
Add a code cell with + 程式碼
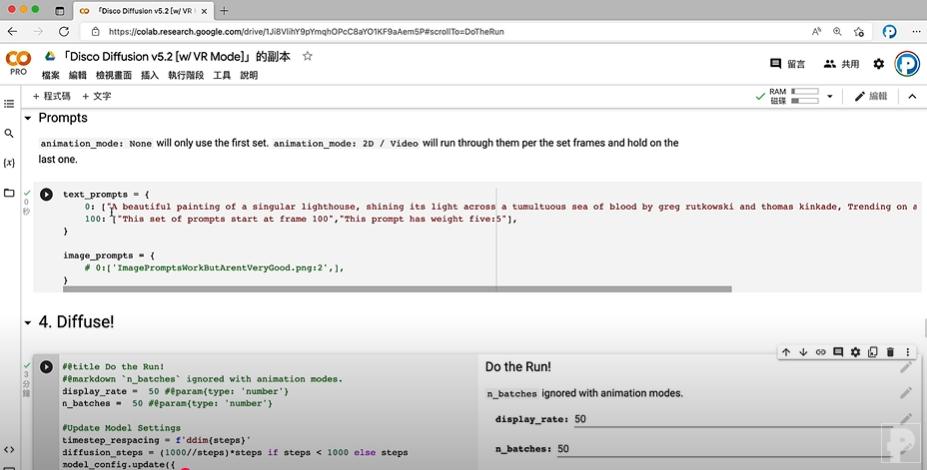tap(51, 96)
